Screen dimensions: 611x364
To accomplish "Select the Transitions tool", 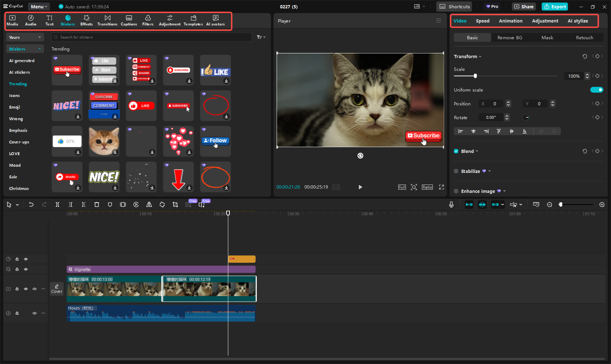I will coord(107,20).
